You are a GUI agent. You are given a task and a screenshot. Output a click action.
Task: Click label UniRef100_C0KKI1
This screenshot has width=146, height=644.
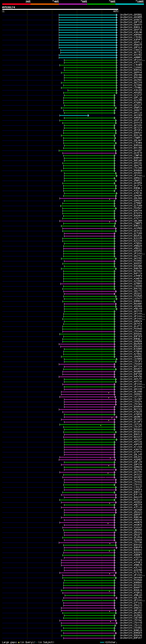point(131,50)
